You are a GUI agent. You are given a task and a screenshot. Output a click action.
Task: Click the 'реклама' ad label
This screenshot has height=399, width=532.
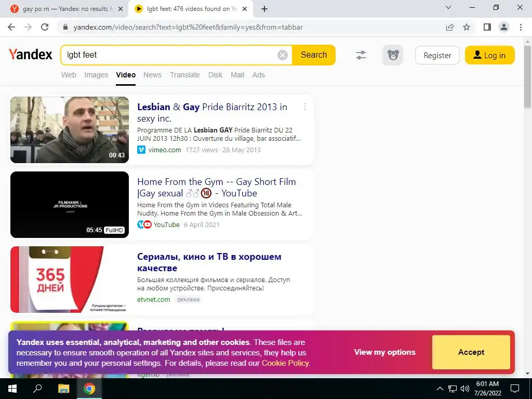point(188,300)
